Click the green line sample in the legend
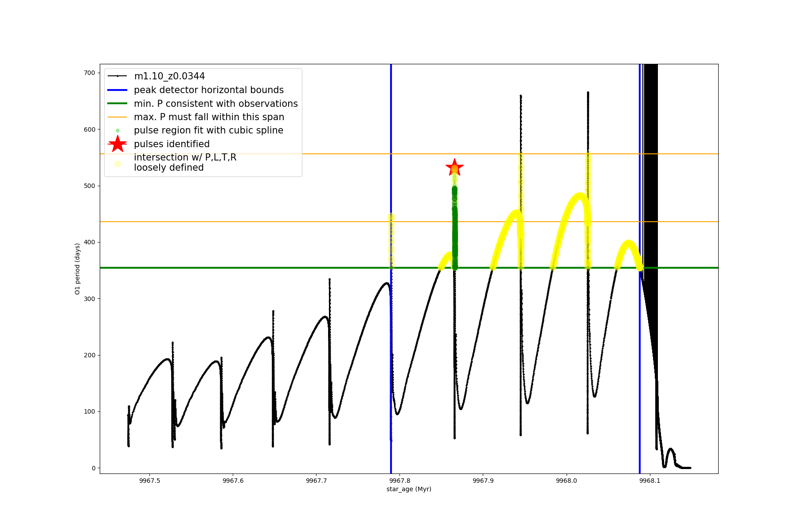This screenshot has height=532, width=798. point(117,104)
